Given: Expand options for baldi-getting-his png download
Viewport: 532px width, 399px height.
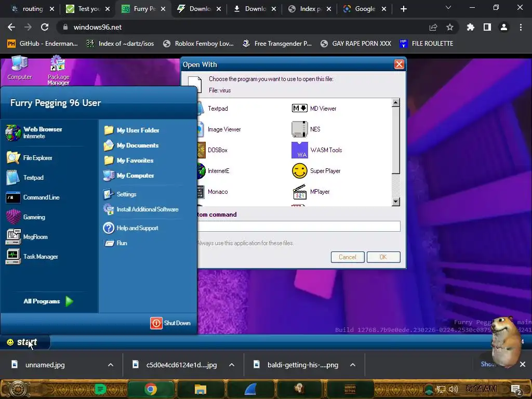Looking at the screenshot, I should pyautogui.click(x=353, y=365).
